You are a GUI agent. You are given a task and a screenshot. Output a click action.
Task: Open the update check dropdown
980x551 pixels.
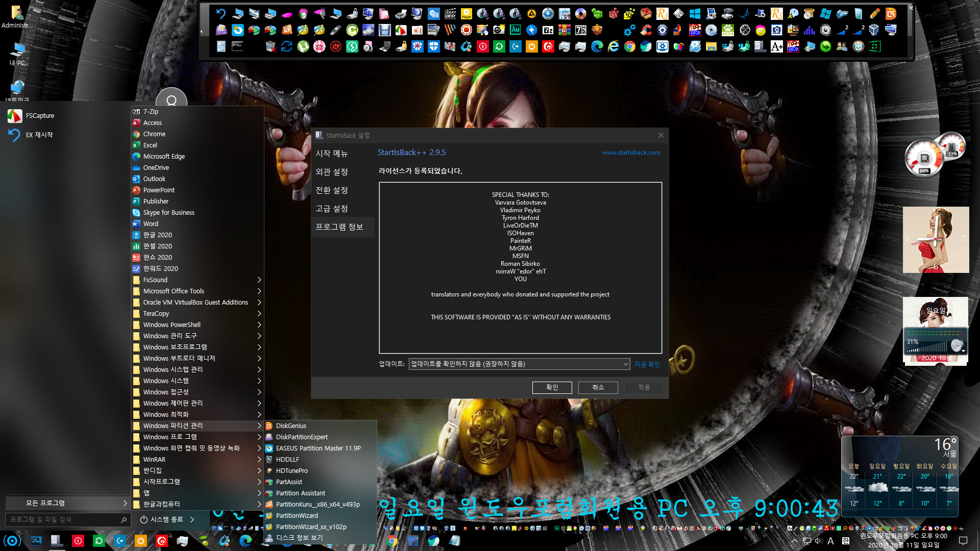(519, 364)
